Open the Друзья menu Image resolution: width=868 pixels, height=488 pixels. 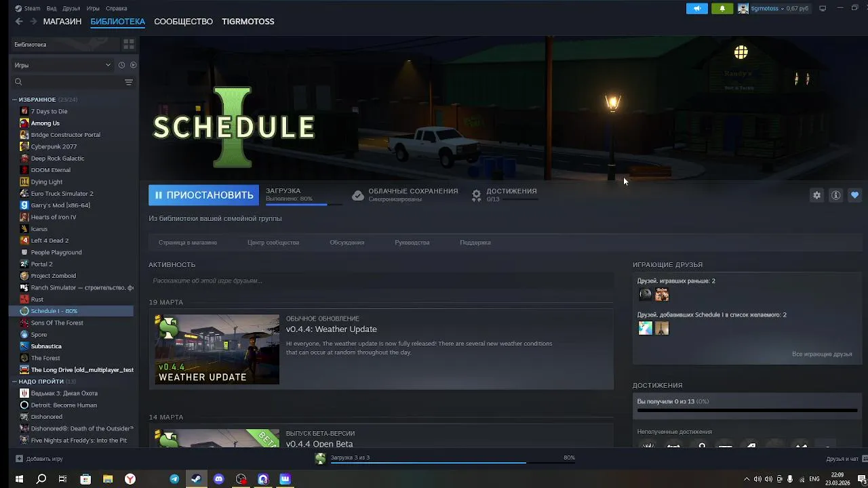click(71, 8)
